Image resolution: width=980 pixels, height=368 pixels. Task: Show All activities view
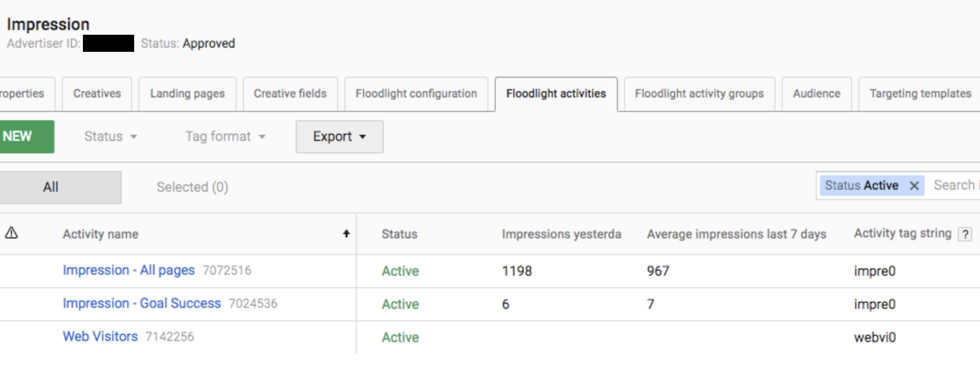61,187
